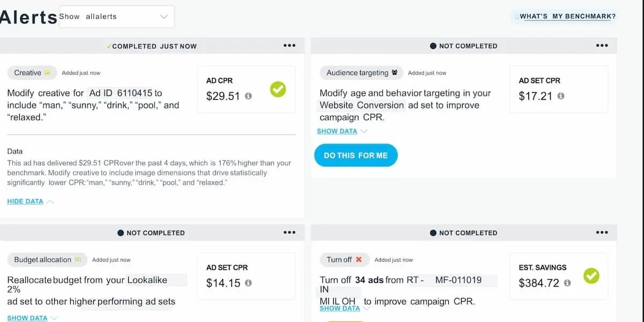Open the Show all alerts dropdown
Screen dimensions: 644x322
point(116,17)
